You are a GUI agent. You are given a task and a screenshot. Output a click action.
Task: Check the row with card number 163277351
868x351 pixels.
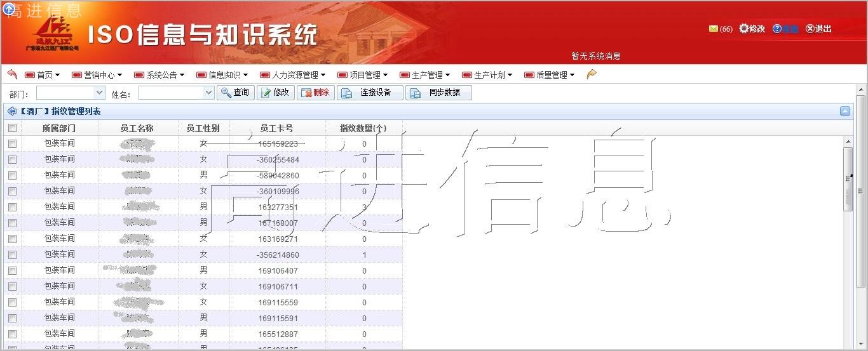click(12, 208)
